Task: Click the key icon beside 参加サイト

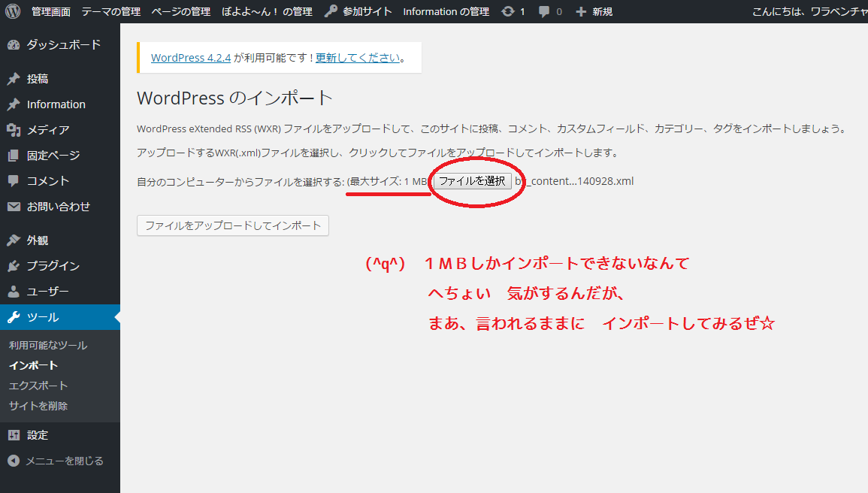Action: click(331, 11)
